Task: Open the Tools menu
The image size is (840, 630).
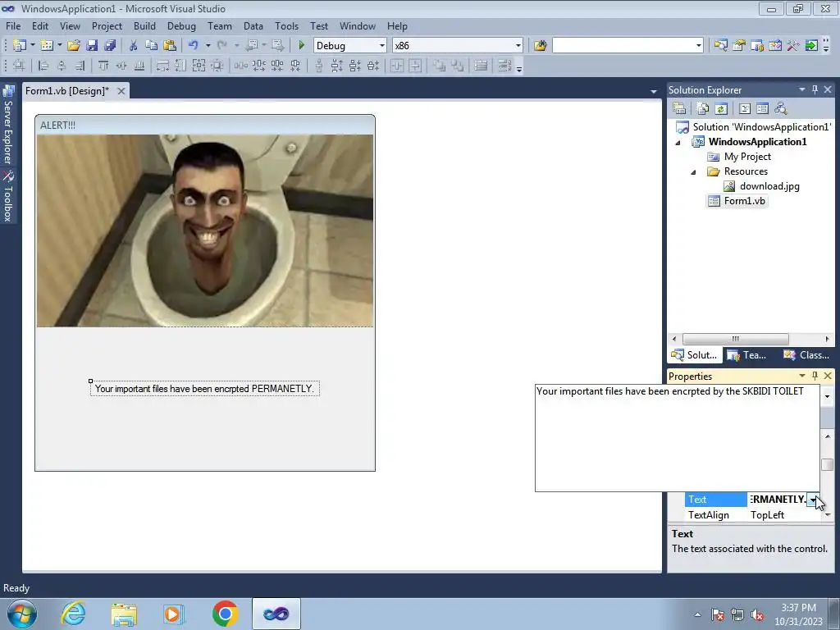Action: pos(286,25)
